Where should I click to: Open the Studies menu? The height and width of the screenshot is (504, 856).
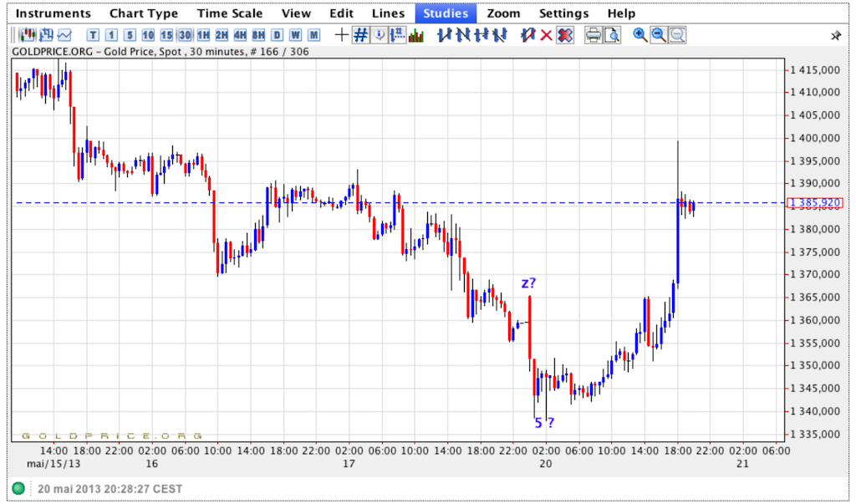coord(446,13)
